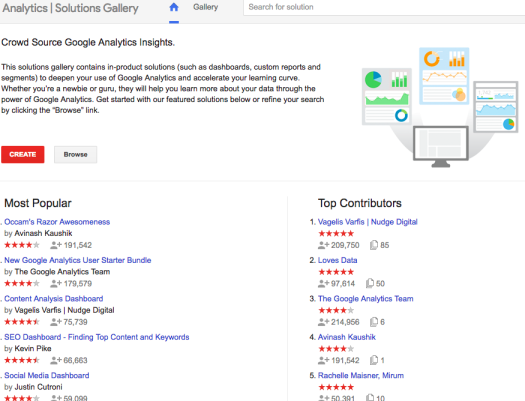This screenshot has width=525, height=401.
Task: View contributor Vagelis Varfis | Nudge Digital
Action: point(367,222)
